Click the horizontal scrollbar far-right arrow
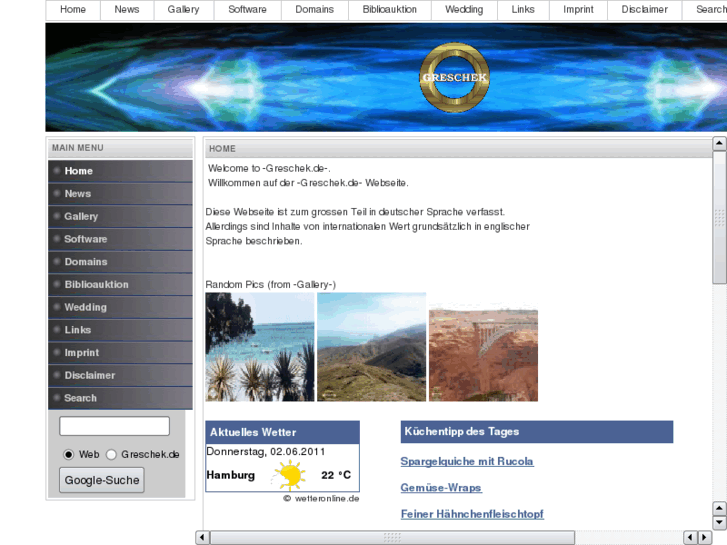 tap(705, 537)
